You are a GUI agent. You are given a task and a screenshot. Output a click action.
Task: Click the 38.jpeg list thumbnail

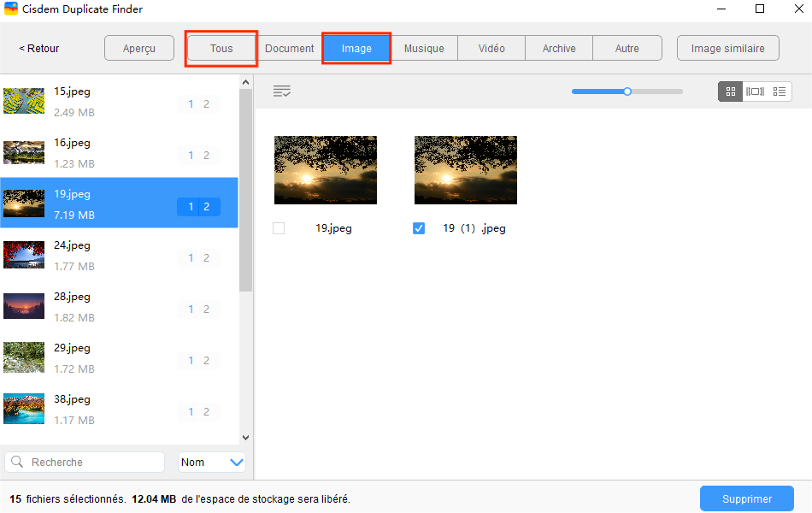24,409
